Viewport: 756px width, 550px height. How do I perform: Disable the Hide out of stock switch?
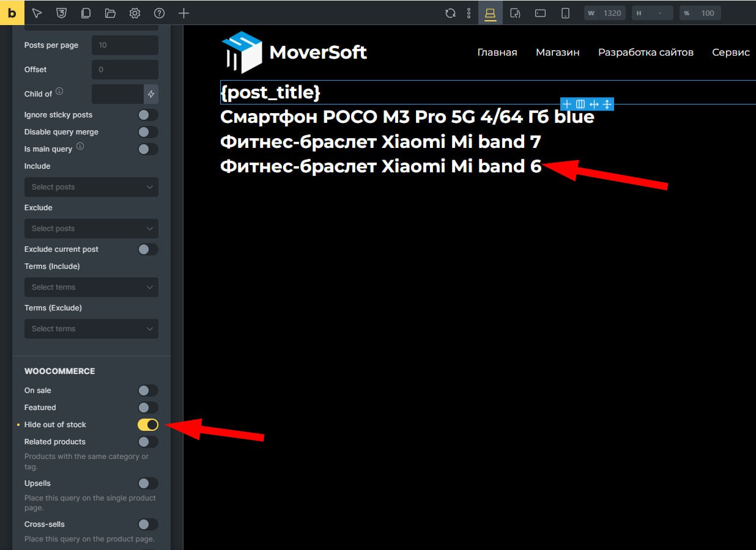click(147, 425)
